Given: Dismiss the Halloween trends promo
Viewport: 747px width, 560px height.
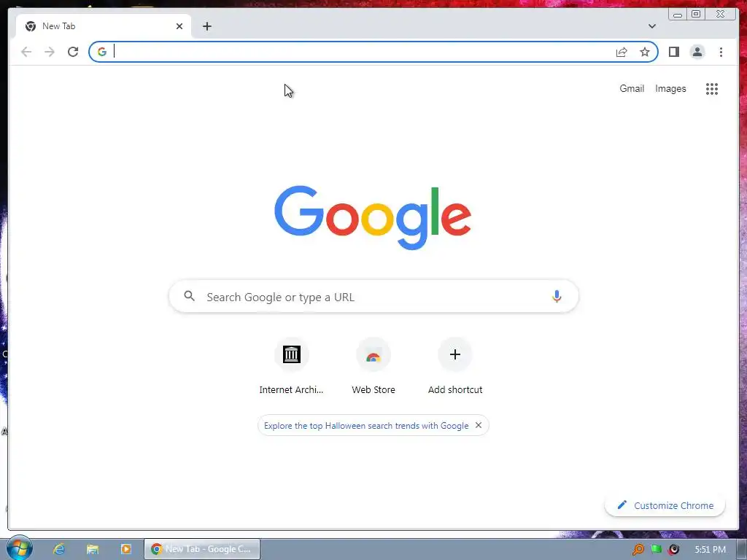Looking at the screenshot, I should [x=479, y=425].
